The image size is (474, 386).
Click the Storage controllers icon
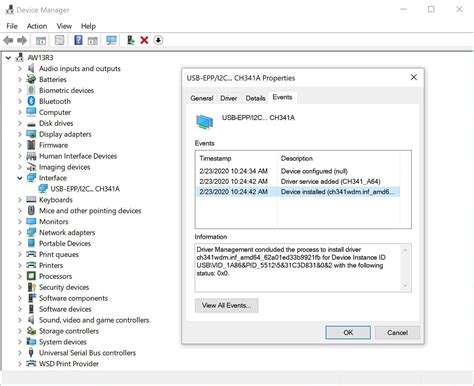click(31, 331)
